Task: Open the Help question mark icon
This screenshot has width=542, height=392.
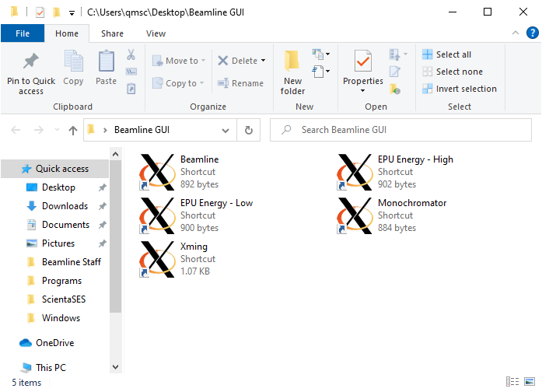Action: [533, 33]
